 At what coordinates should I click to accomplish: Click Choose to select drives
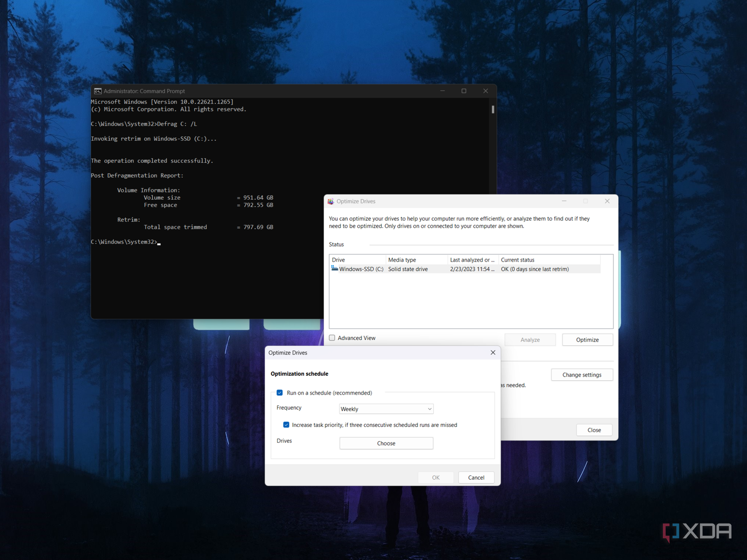point(386,443)
